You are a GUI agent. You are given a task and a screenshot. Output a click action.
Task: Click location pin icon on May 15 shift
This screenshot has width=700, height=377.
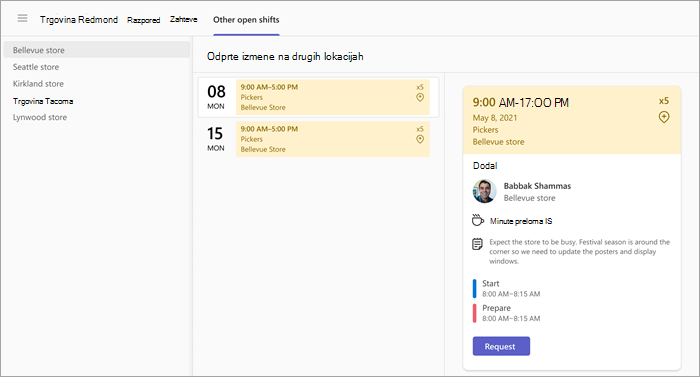[420, 139]
